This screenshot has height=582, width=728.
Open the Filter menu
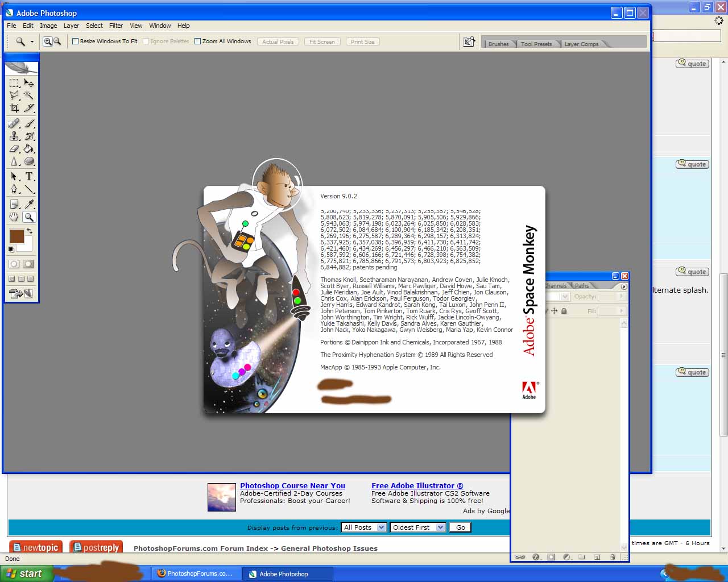pyautogui.click(x=116, y=26)
